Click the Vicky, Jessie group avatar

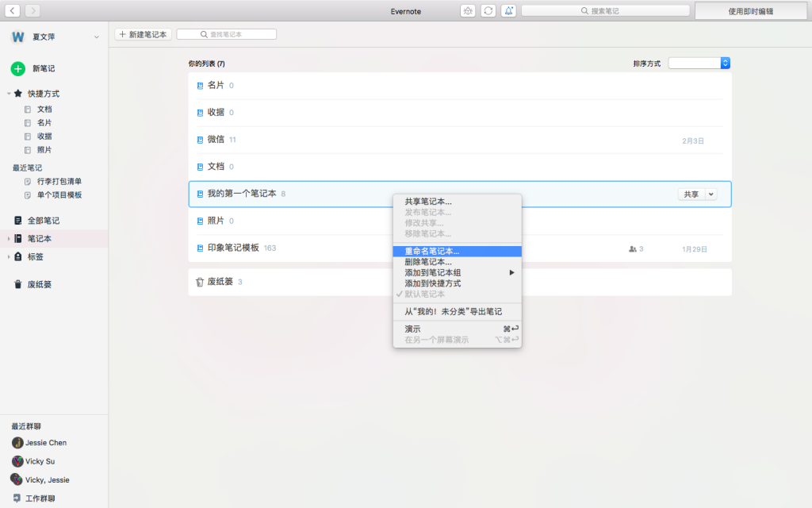pos(17,479)
